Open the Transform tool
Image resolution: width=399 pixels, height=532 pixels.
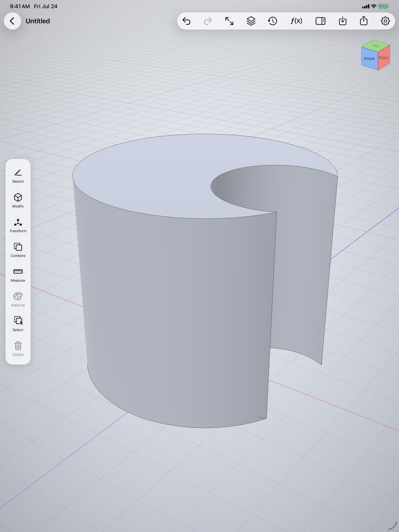coord(18,225)
